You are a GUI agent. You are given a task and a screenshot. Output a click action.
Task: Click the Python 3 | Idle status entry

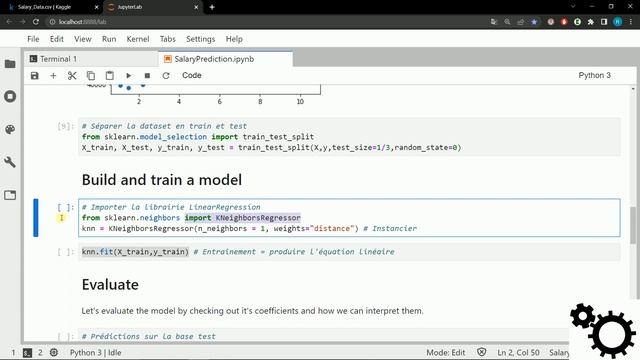pos(96,353)
